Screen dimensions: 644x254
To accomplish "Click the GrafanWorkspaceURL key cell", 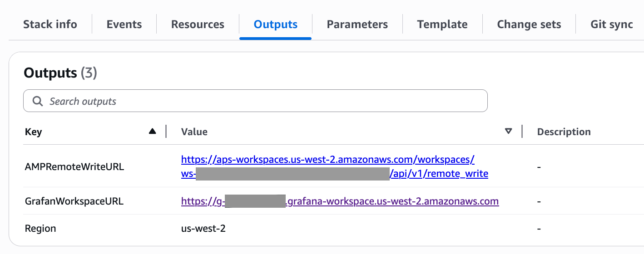I will [74, 201].
